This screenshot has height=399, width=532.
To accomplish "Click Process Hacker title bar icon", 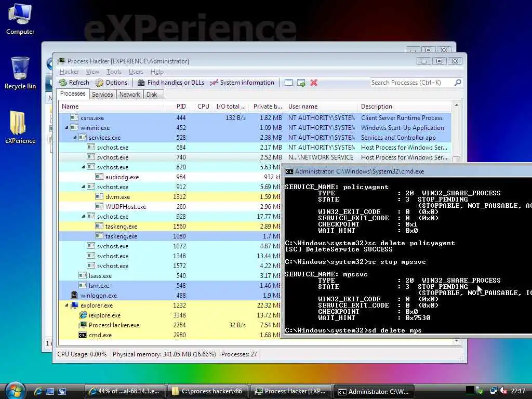I will (61, 61).
